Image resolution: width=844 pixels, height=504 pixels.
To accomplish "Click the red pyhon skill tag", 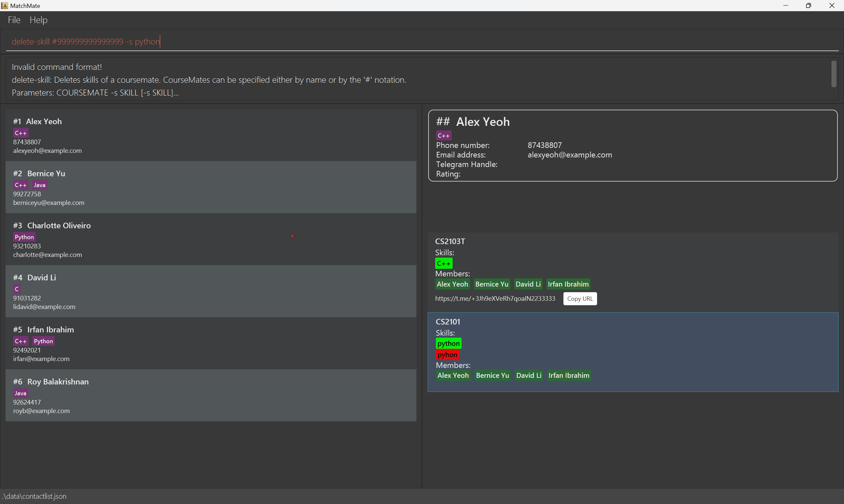I will click(447, 354).
